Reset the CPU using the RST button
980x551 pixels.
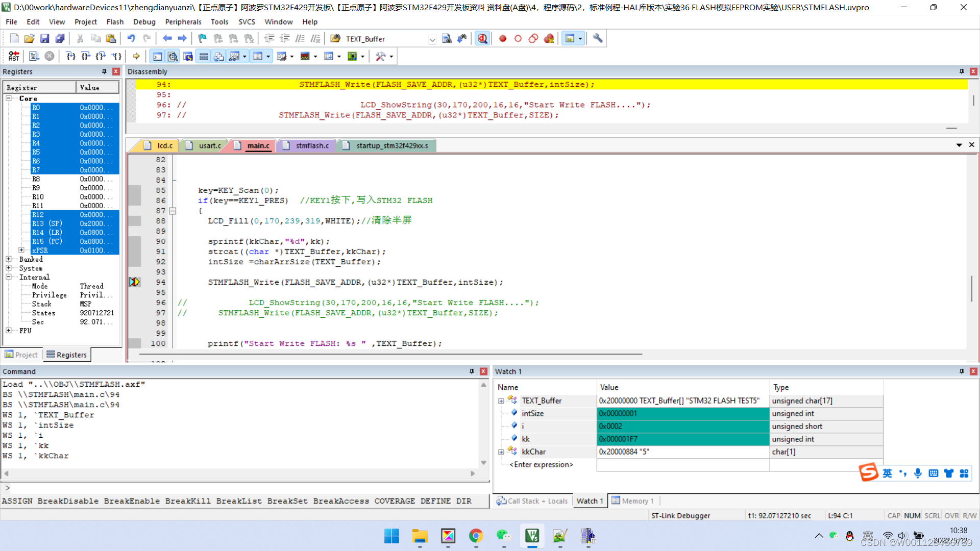point(13,56)
